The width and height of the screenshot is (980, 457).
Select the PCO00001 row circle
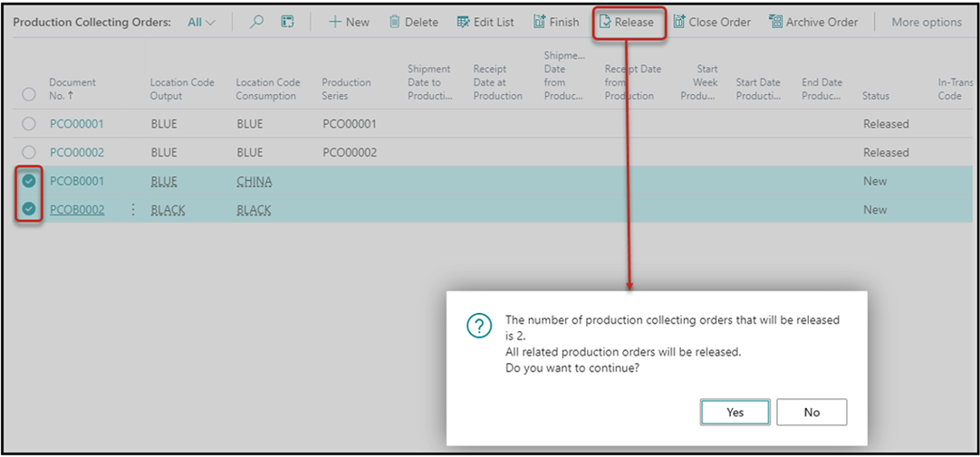pyautogui.click(x=29, y=124)
